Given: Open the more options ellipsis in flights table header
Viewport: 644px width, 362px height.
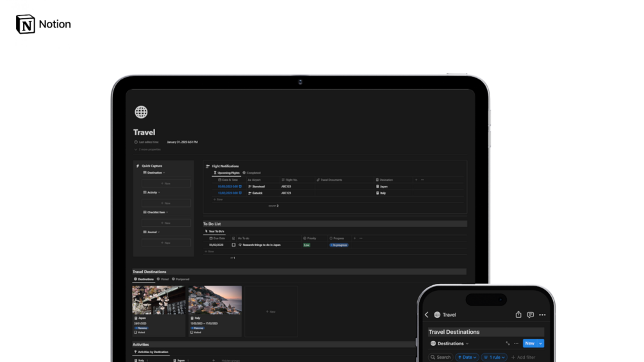Looking at the screenshot, I should 422,180.
